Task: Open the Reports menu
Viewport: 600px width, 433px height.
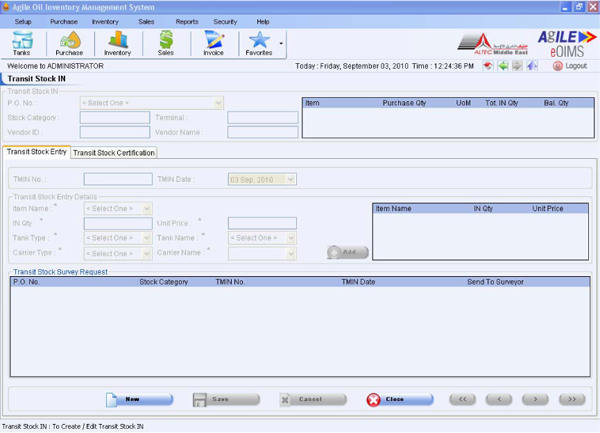Action: (x=187, y=21)
